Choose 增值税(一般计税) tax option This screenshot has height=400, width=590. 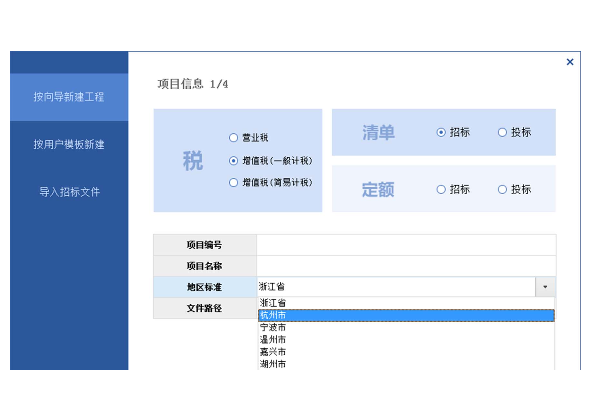click(x=233, y=161)
